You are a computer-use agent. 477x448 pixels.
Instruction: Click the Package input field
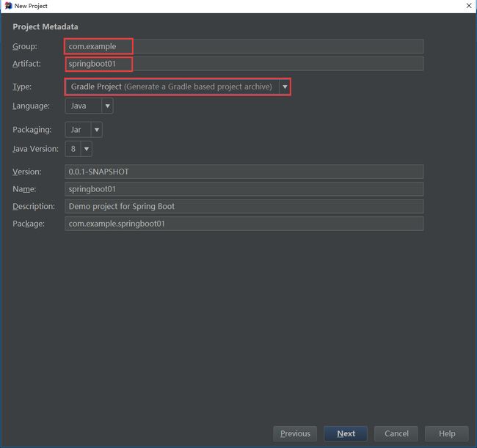click(244, 224)
